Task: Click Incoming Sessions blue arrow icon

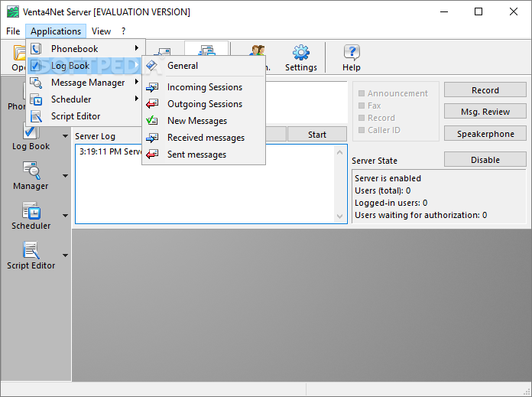Action: pos(151,87)
